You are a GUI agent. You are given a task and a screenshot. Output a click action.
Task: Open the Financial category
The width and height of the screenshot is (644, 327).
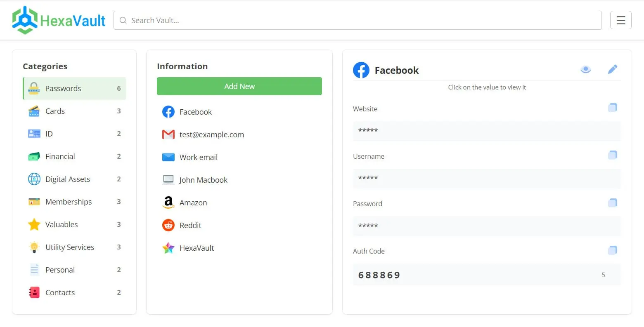[74, 156]
